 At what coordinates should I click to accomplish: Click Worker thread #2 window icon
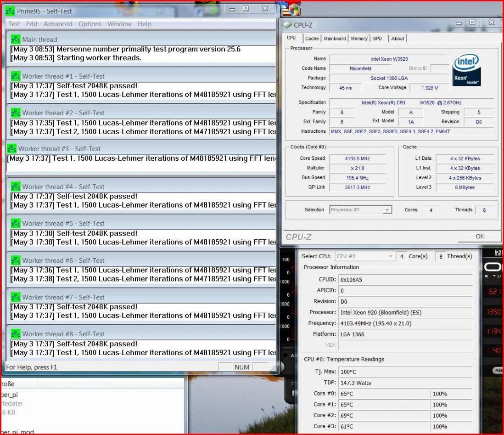(x=16, y=113)
